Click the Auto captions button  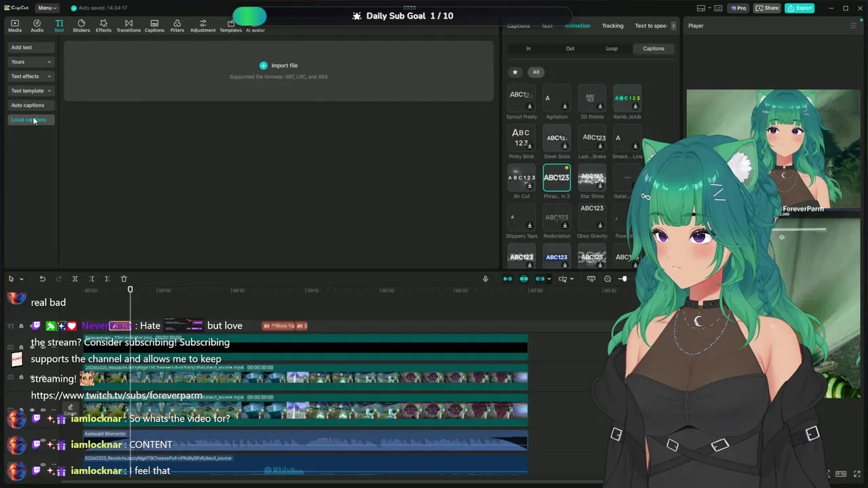(31, 105)
